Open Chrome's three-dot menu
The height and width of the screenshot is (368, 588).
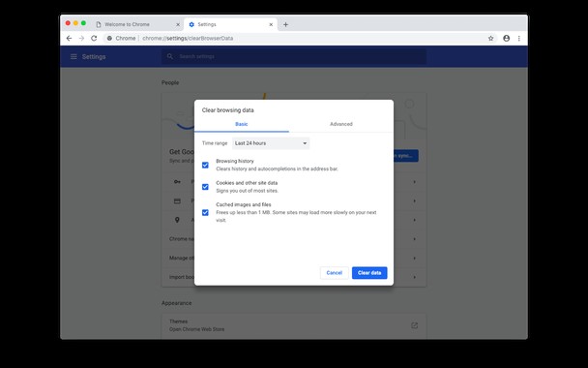[519, 39]
